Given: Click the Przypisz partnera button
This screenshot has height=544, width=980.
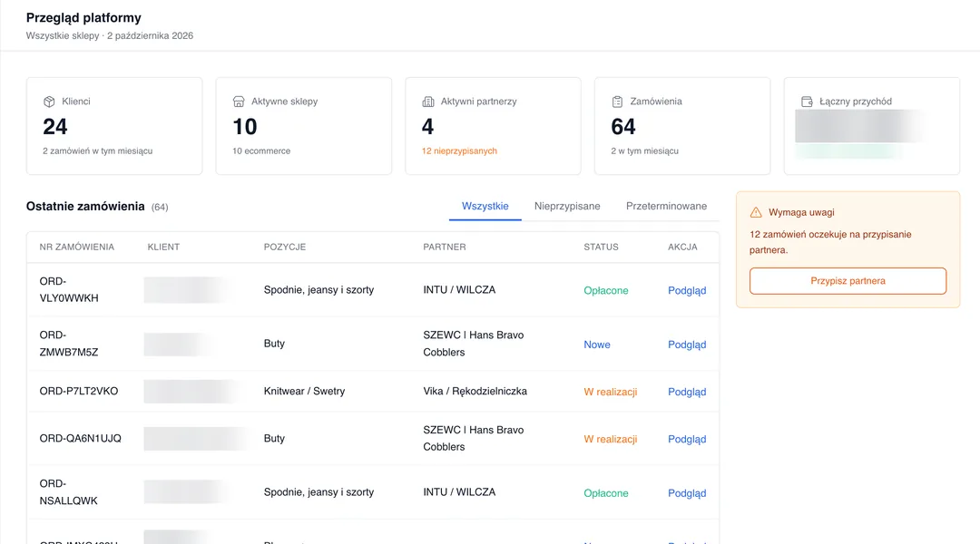Looking at the screenshot, I should 848,281.
